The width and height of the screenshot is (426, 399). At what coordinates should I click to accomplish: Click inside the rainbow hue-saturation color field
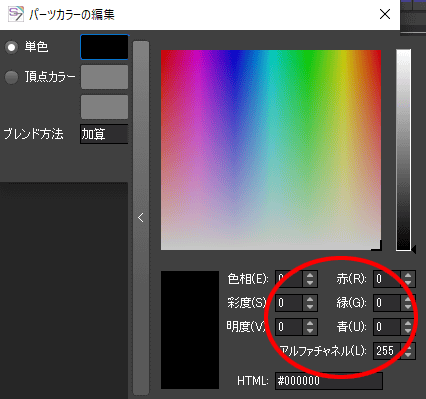pyautogui.click(x=271, y=150)
